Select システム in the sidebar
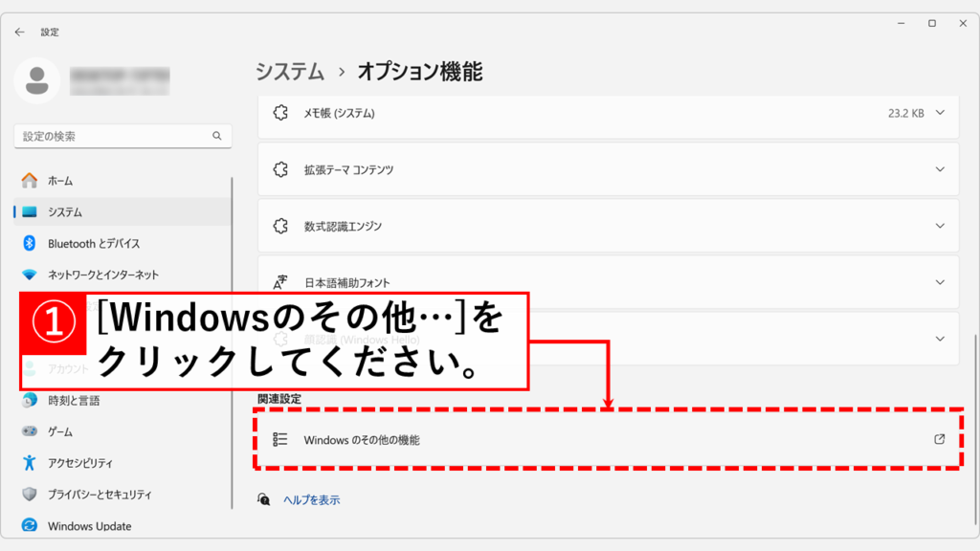The image size is (980, 551). coord(122,211)
